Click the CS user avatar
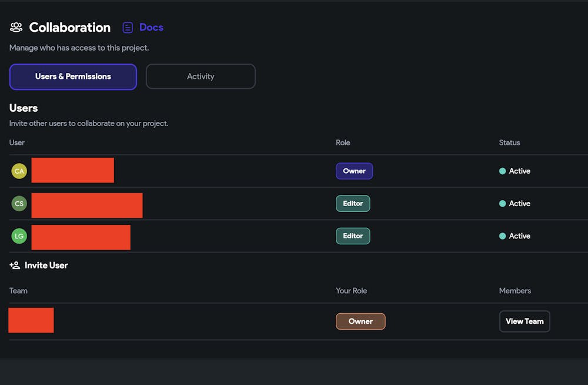 click(19, 204)
